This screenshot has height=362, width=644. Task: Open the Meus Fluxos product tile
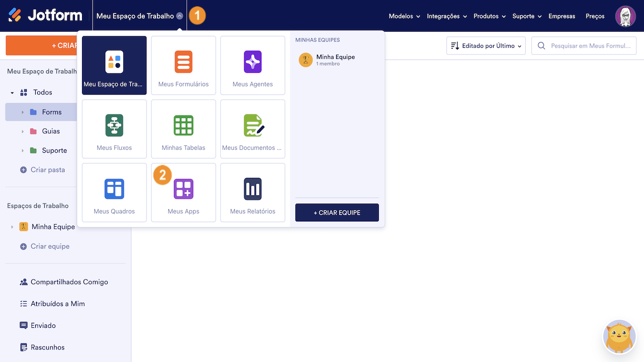(114, 129)
